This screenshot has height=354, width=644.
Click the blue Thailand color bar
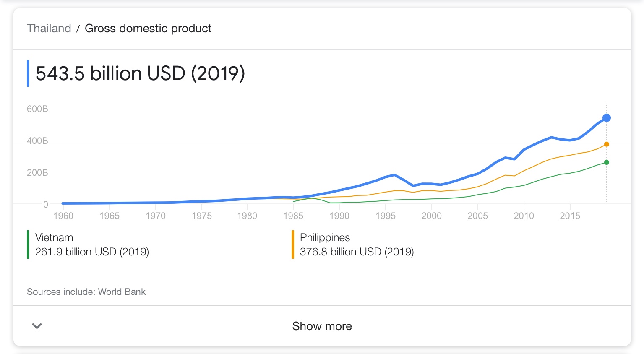(x=28, y=73)
